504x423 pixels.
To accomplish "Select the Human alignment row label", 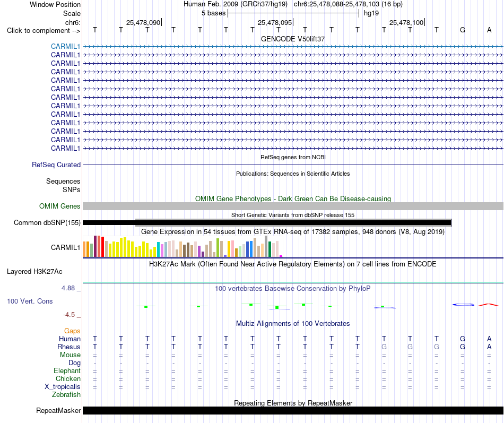I will pyautogui.click(x=69, y=339).
